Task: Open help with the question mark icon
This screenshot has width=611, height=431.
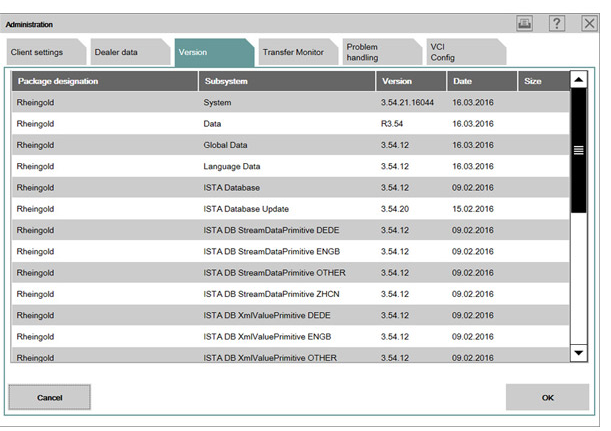Action: click(x=557, y=23)
